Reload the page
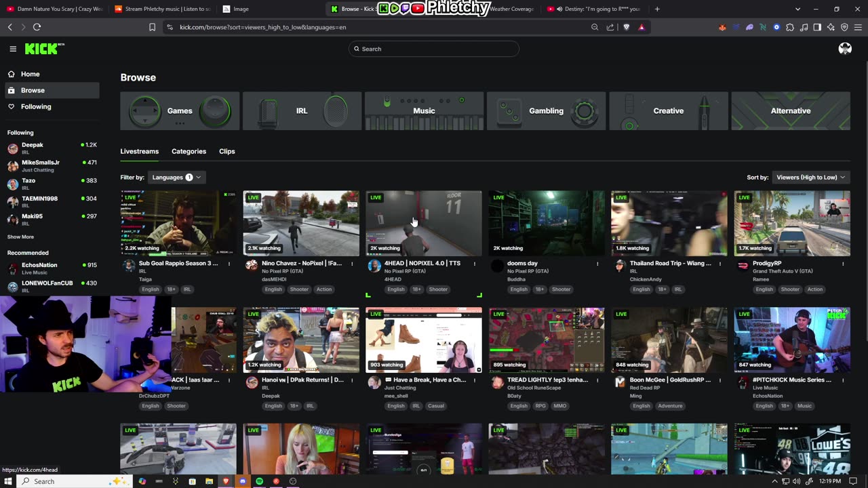Image resolution: width=868 pixels, height=488 pixels. click(37, 27)
